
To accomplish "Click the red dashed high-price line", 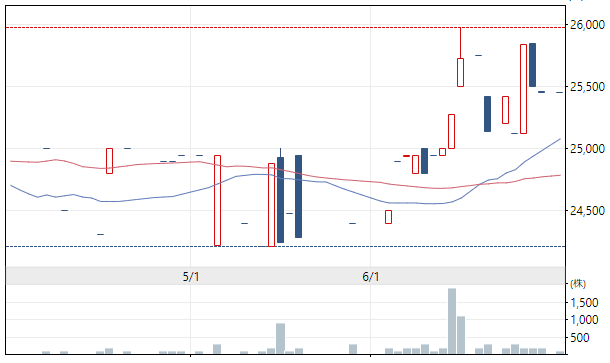I will tap(285, 28).
